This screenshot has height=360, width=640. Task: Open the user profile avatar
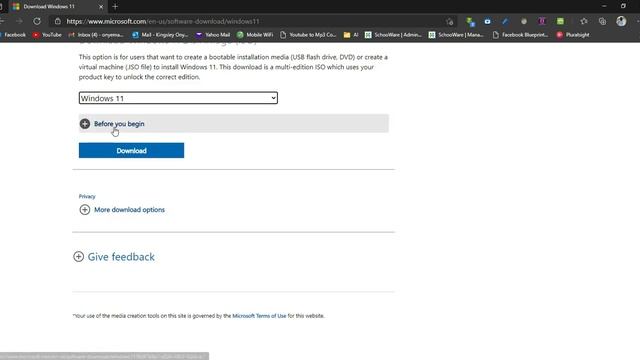click(621, 21)
